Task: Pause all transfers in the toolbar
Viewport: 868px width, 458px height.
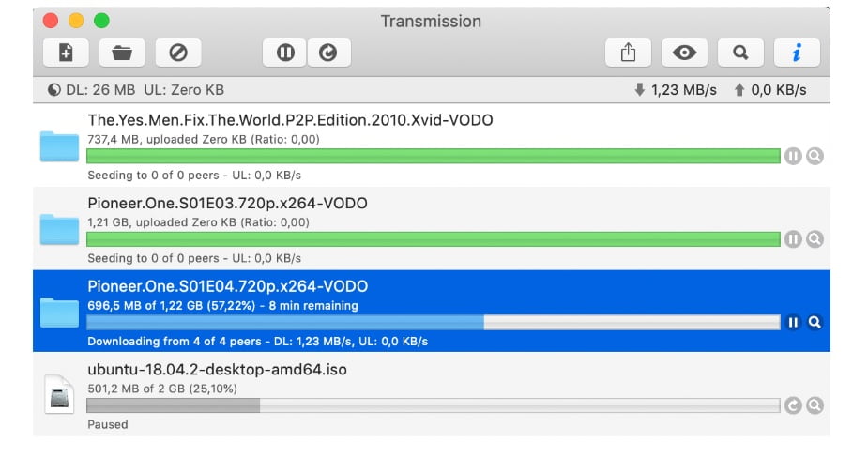Action: [x=285, y=53]
